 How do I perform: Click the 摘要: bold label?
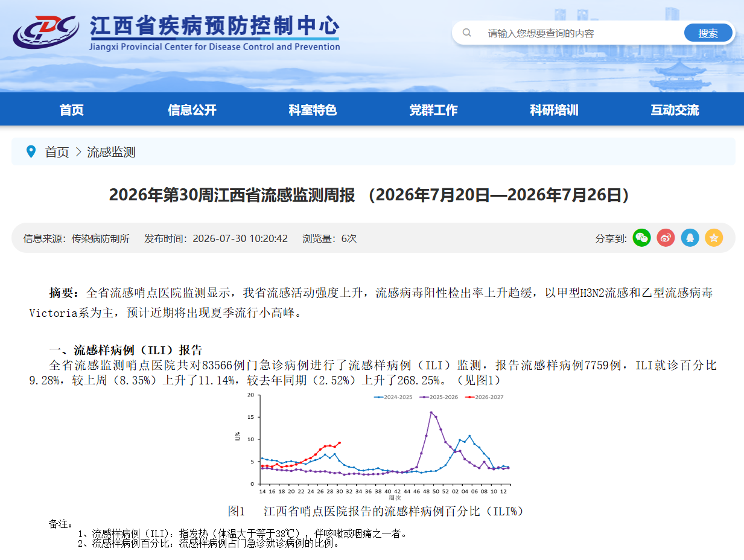pyautogui.click(x=64, y=293)
